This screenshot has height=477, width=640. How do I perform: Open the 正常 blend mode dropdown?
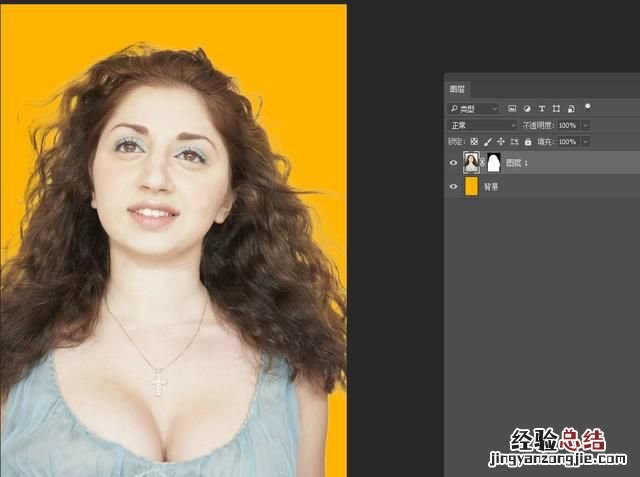[482, 125]
